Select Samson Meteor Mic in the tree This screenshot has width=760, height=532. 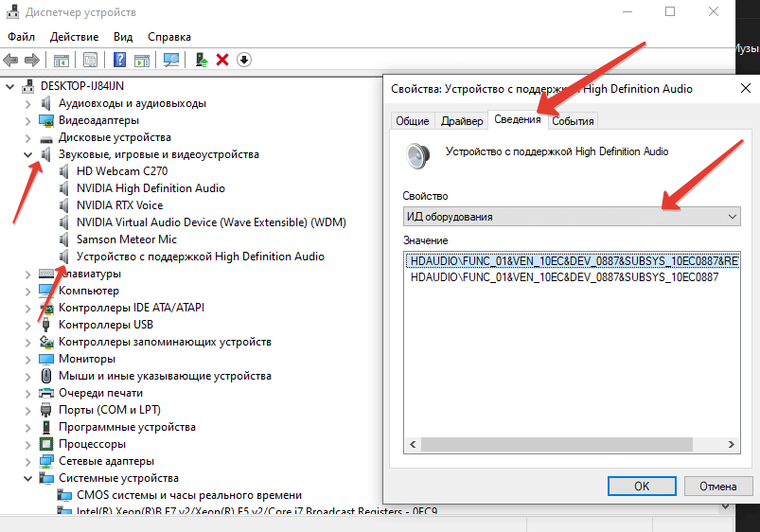tap(127, 239)
